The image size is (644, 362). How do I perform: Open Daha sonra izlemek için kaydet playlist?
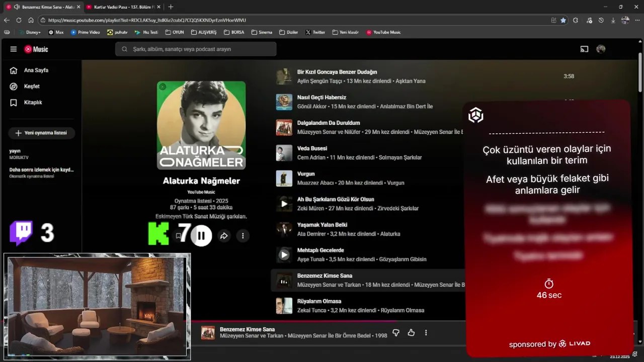pyautogui.click(x=41, y=172)
